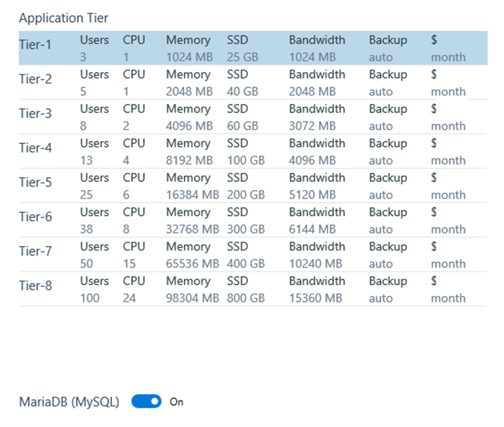Viewport: 504px width, 427px height.
Task: Choose the Tier-3 plan label
Action: coord(36,114)
